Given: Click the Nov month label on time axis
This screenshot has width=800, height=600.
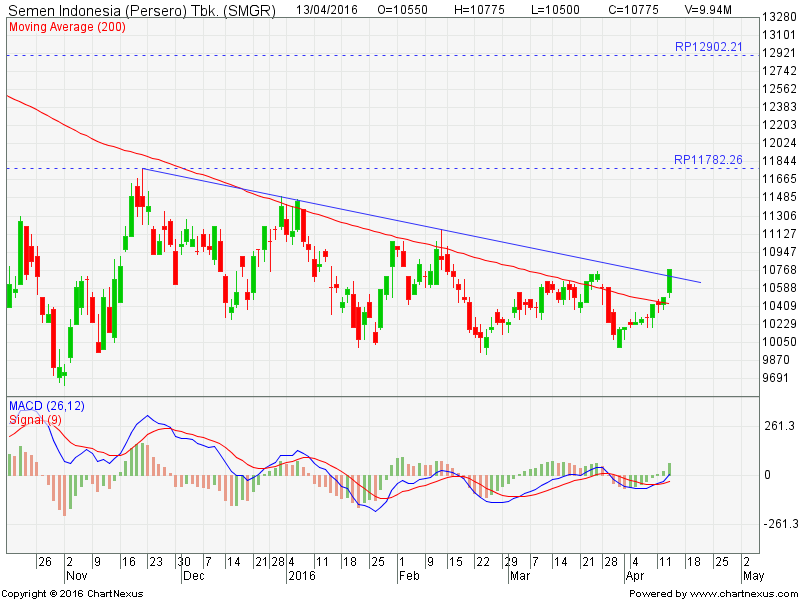Looking at the screenshot, I should [x=77, y=576].
